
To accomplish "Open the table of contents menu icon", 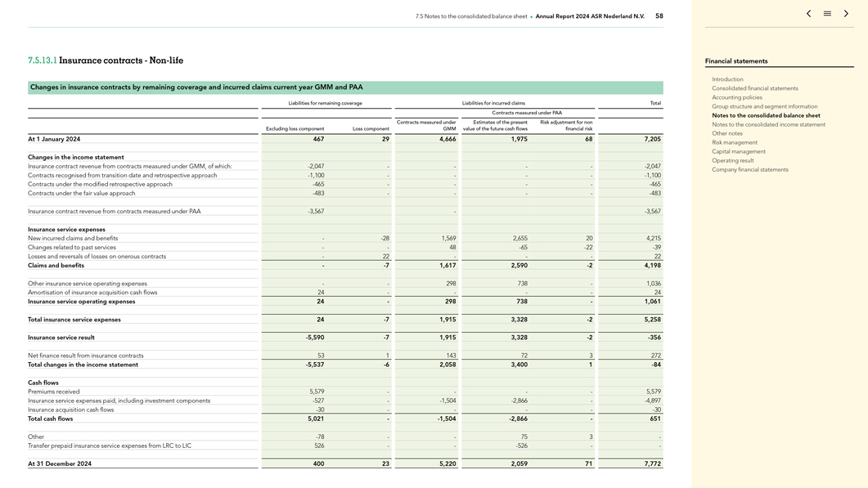I will click(827, 14).
